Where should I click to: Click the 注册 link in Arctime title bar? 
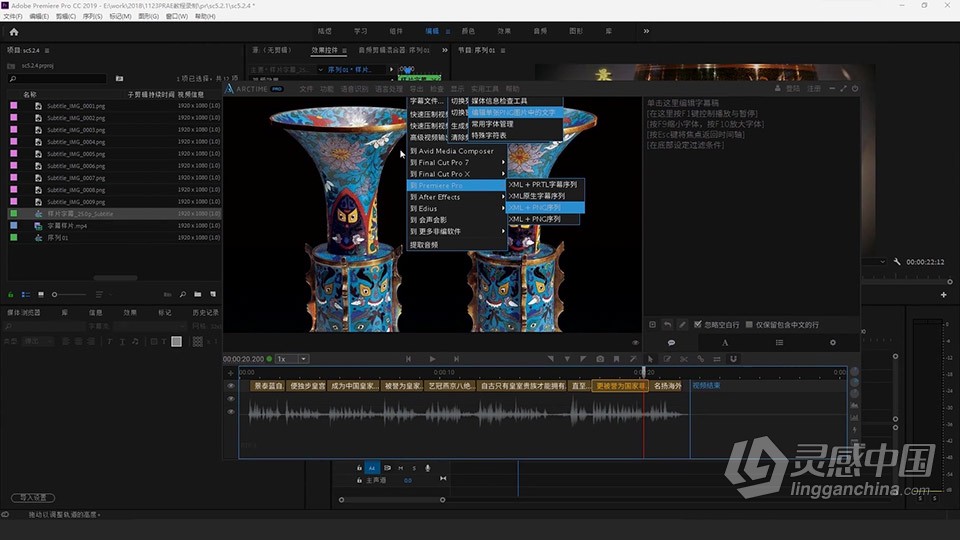(x=814, y=89)
